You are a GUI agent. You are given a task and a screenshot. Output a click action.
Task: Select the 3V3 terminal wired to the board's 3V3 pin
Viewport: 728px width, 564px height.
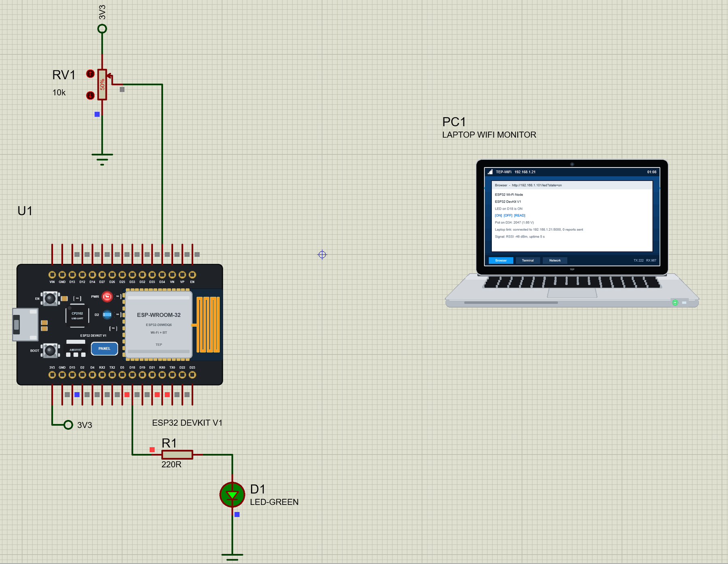tap(68, 425)
